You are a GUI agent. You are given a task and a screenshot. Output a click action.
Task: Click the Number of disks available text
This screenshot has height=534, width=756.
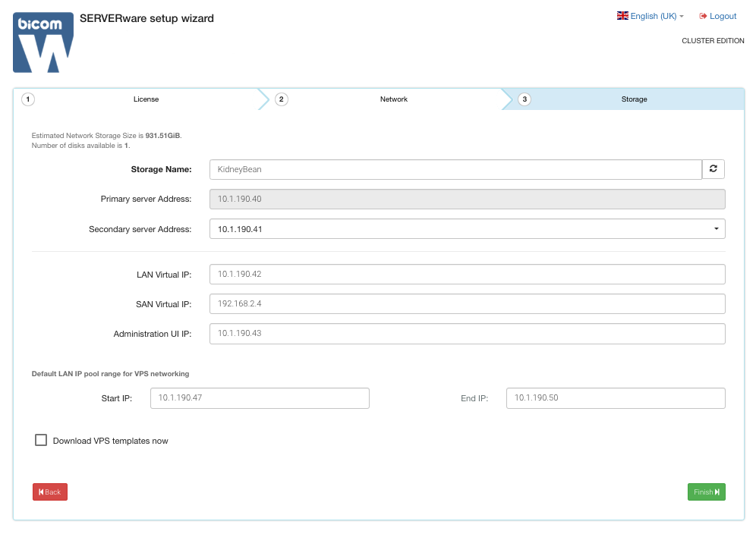point(80,146)
